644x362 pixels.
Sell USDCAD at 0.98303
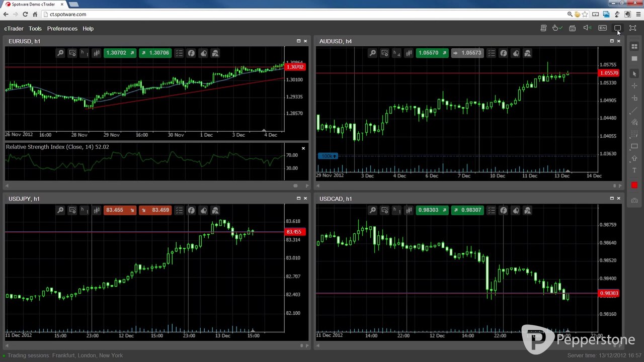(x=432, y=210)
